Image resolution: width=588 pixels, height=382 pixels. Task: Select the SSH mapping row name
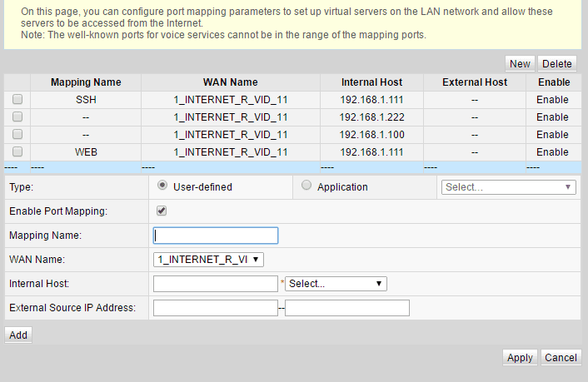(86, 100)
